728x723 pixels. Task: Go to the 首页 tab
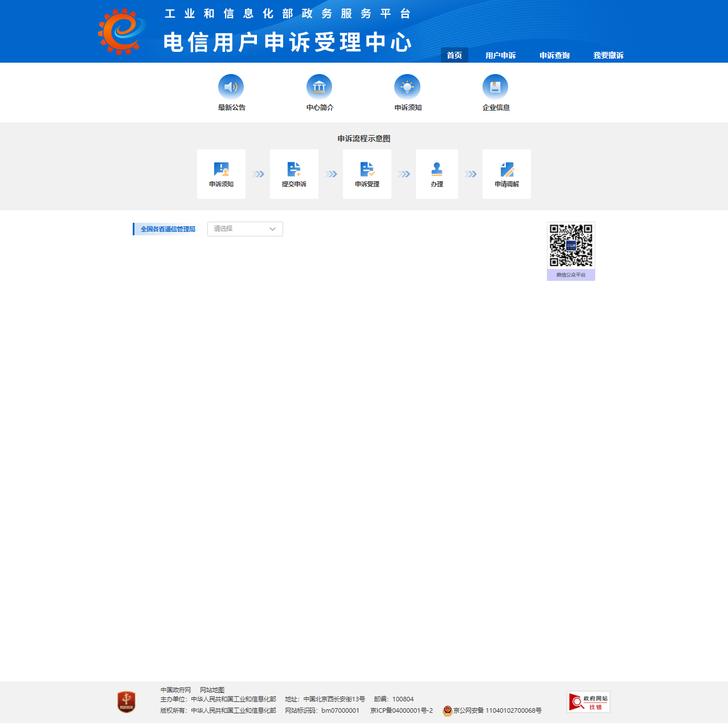(x=454, y=55)
